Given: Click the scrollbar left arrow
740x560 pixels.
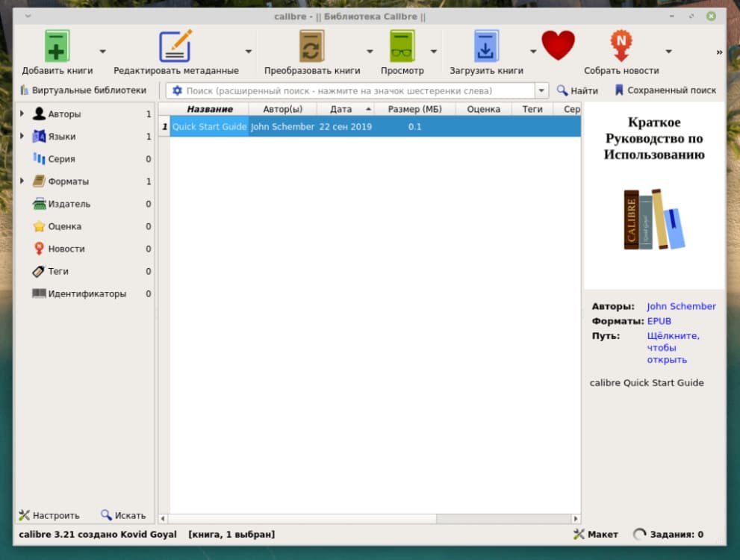Looking at the screenshot, I should (163, 518).
